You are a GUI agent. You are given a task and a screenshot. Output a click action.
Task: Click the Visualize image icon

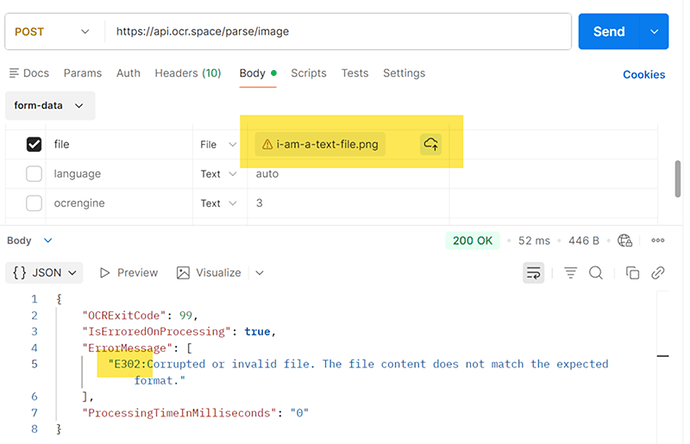click(183, 273)
